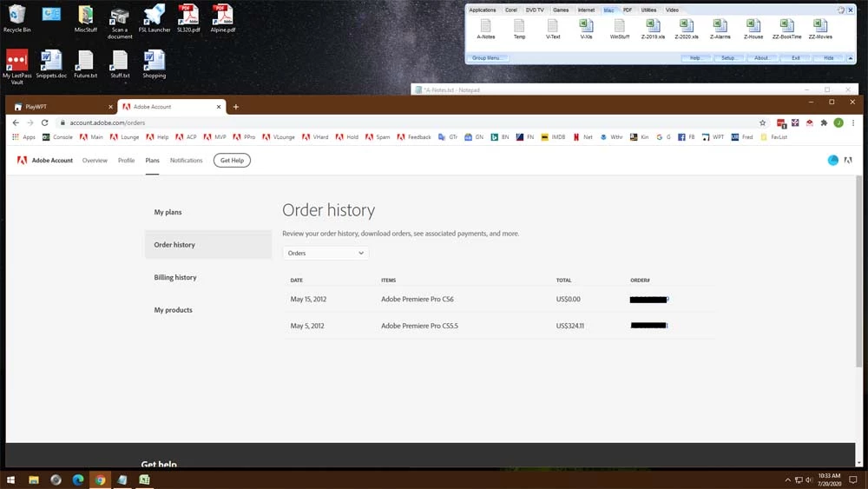Open the Chrome extensions puzzle icon
Viewport: 868px width, 489px height.
824,123
